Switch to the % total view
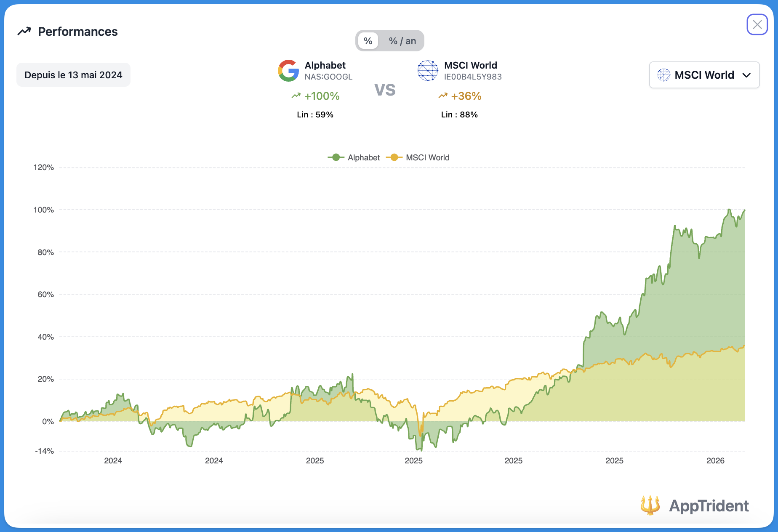The image size is (778, 532). click(368, 41)
